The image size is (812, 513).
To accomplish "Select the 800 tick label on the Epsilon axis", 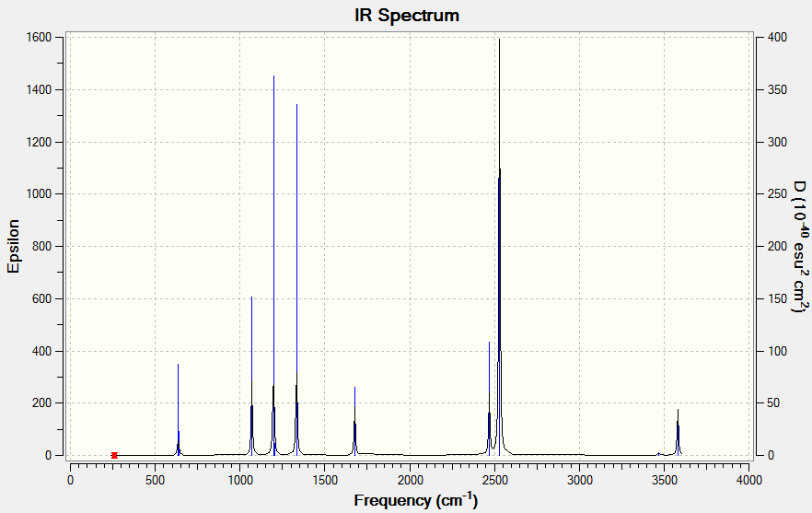I will coord(41,246).
